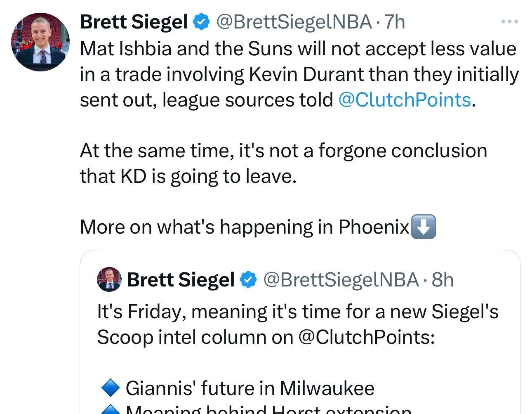Click the verified badge on main tweet
The image size is (532, 414).
click(x=200, y=22)
